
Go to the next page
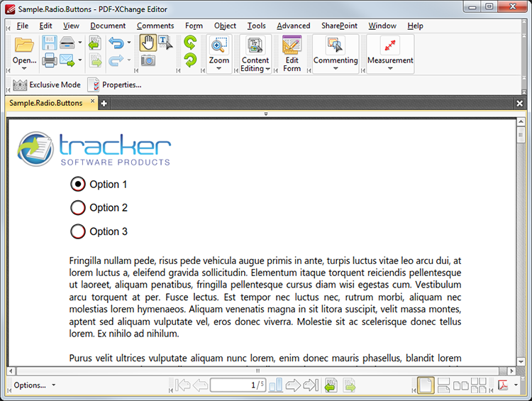pos(293,385)
